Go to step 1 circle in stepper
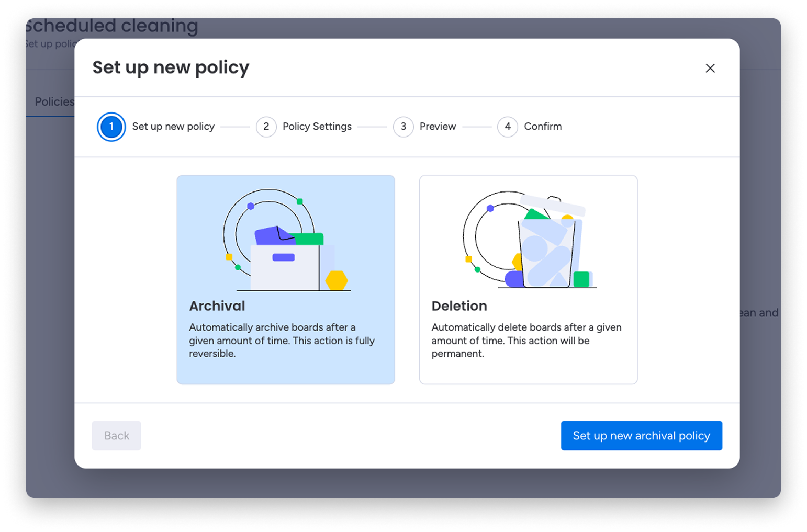This screenshot has width=807, height=532. pyautogui.click(x=111, y=127)
